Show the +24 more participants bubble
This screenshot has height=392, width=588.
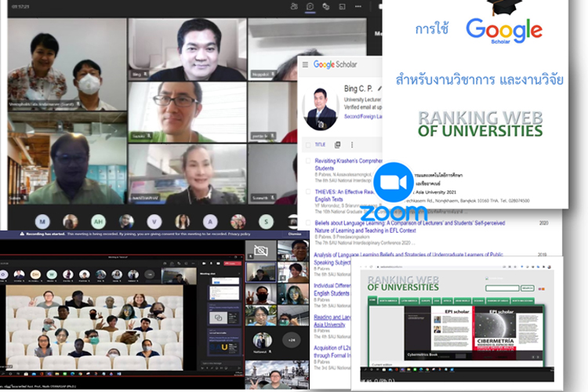292,340
